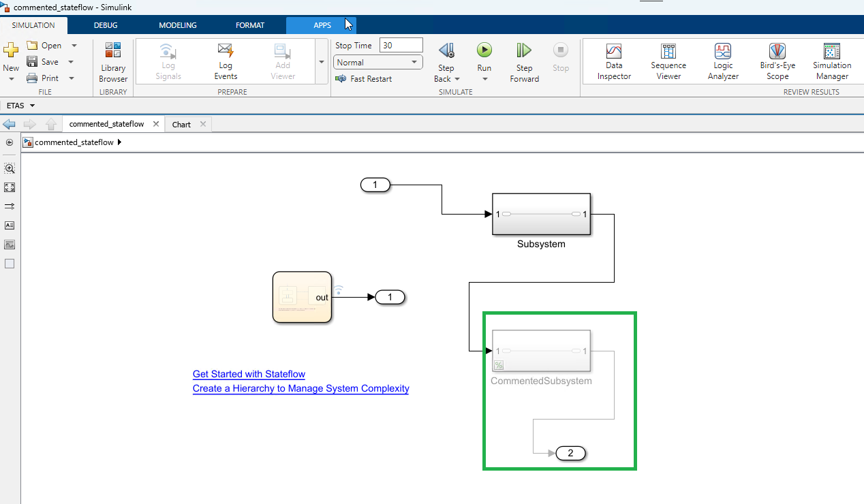Select the CommentedSubsystem block
This screenshot has height=504, width=864.
click(541, 351)
